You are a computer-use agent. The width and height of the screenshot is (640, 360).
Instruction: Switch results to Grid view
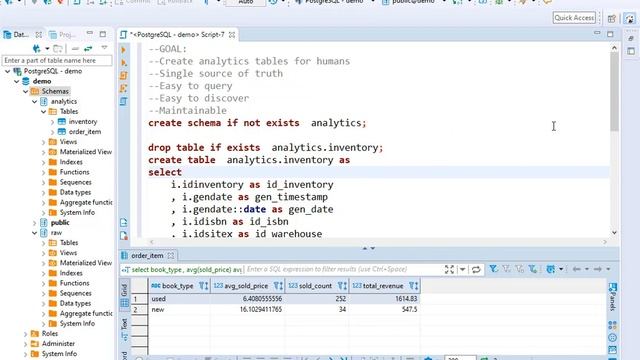[x=124, y=295]
